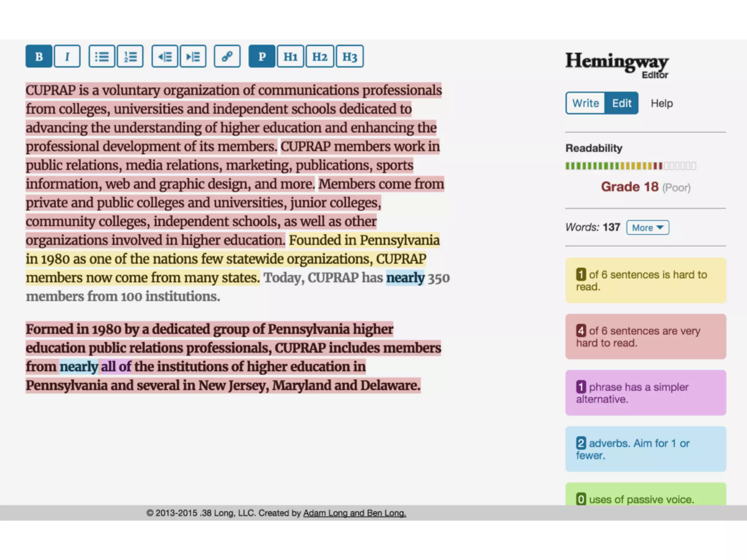
Task: Insert a hyperlink with link icon
Action: [x=227, y=57]
